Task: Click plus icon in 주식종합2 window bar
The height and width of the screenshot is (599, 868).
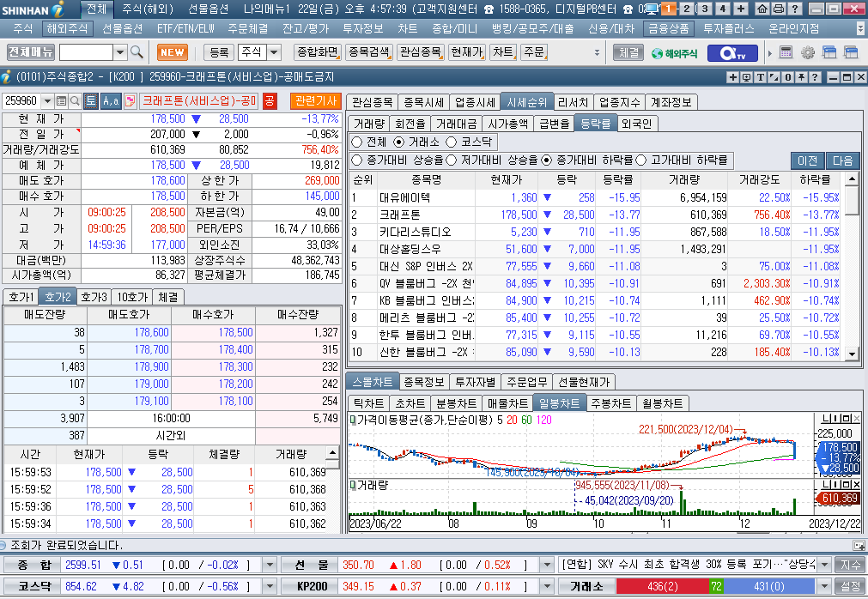Action: pyautogui.click(x=732, y=77)
